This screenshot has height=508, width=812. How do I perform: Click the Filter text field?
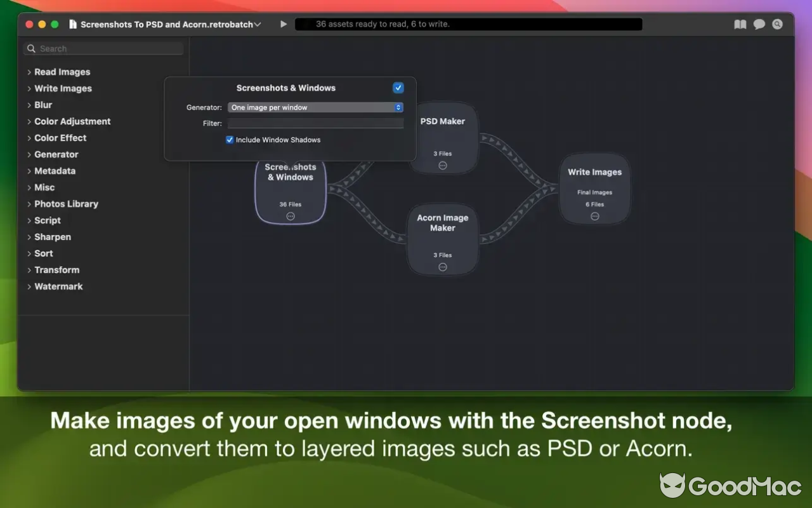(x=315, y=123)
